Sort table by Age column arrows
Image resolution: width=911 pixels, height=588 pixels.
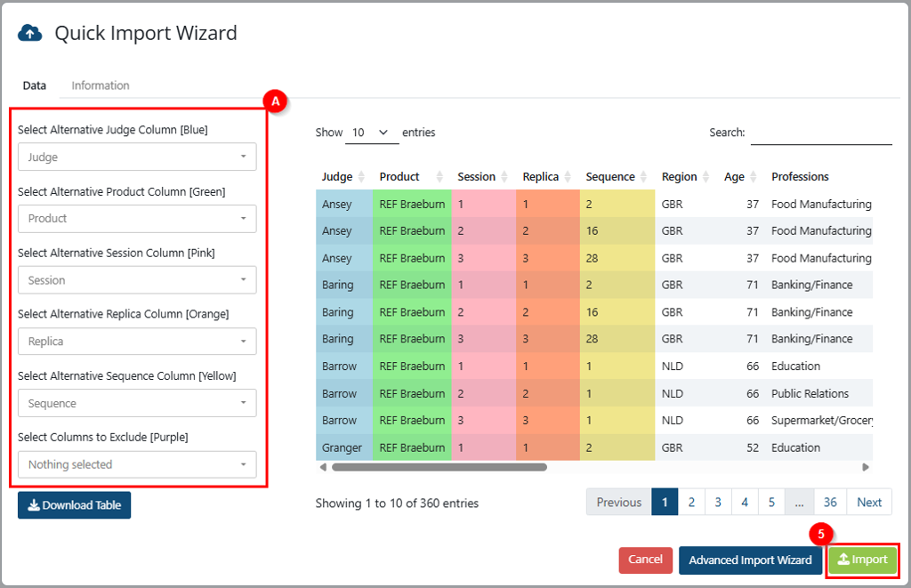pos(753,177)
